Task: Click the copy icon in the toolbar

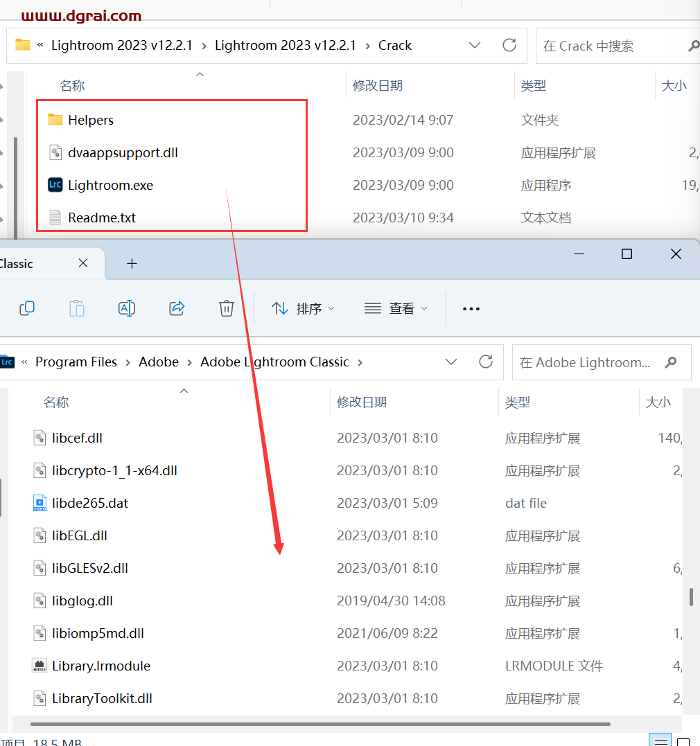Action: (x=27, y=308)
